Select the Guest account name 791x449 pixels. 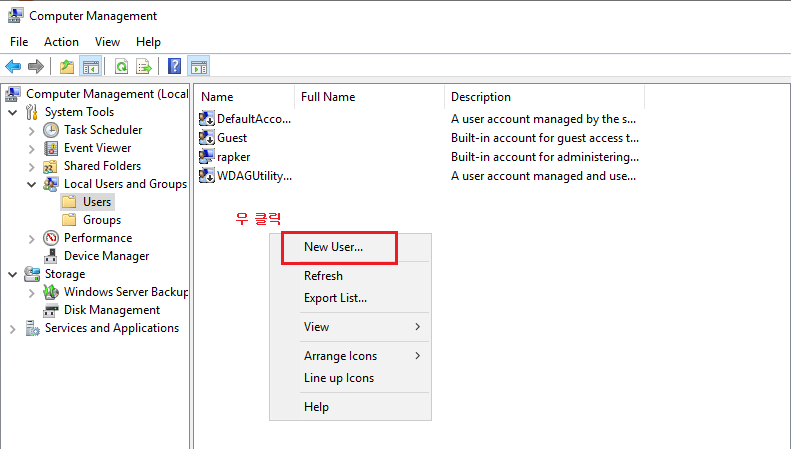click(232, 138)
